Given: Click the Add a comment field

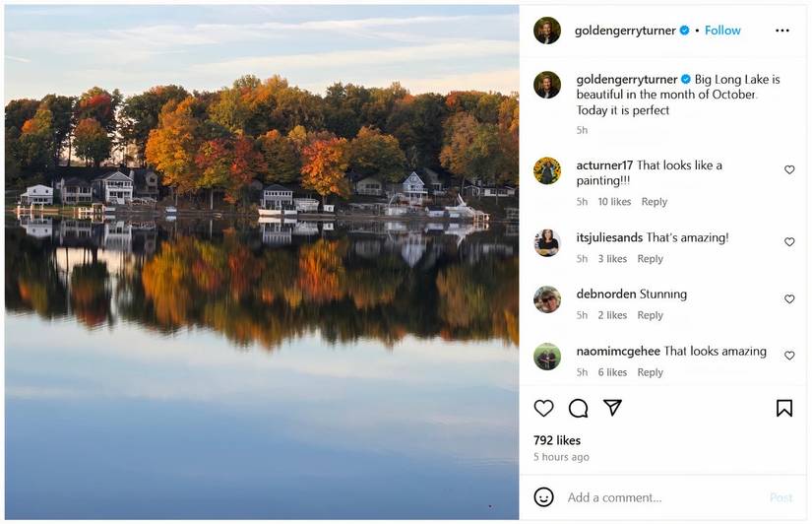Looking at the screenshot, I should coord(659,497).
